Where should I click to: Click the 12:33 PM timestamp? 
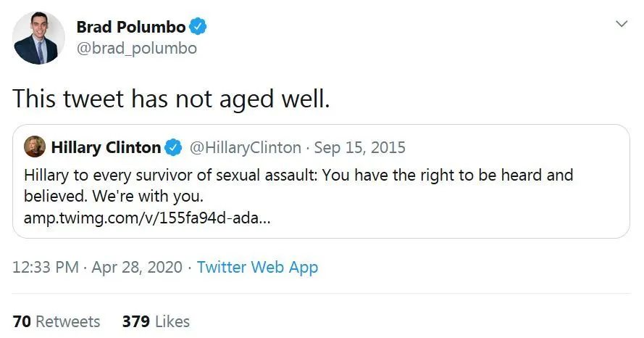point(46,267)
